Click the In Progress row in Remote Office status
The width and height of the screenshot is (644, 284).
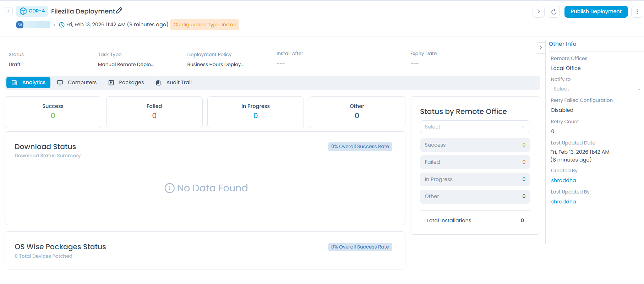point(475,179)
